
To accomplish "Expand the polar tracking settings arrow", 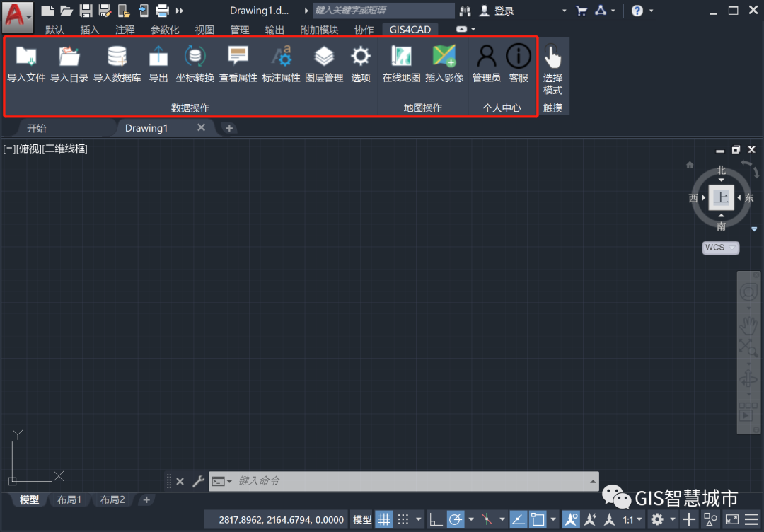I will coord(470,519).
